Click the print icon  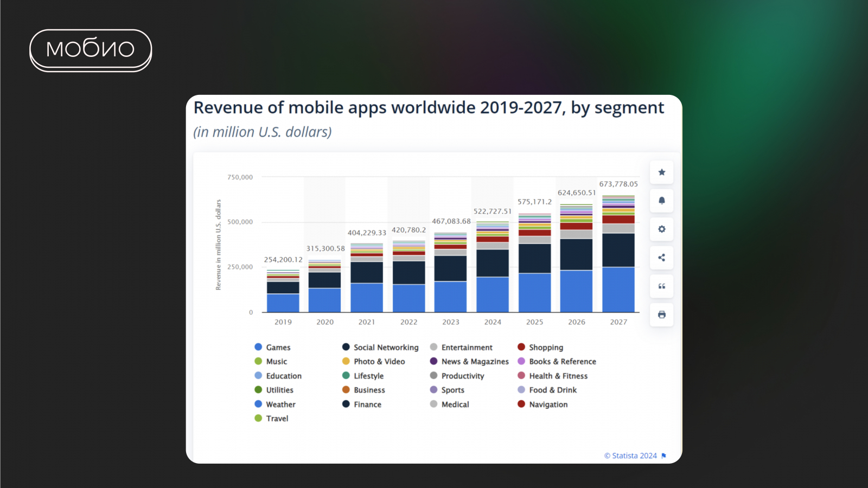[x=661, y=314]
